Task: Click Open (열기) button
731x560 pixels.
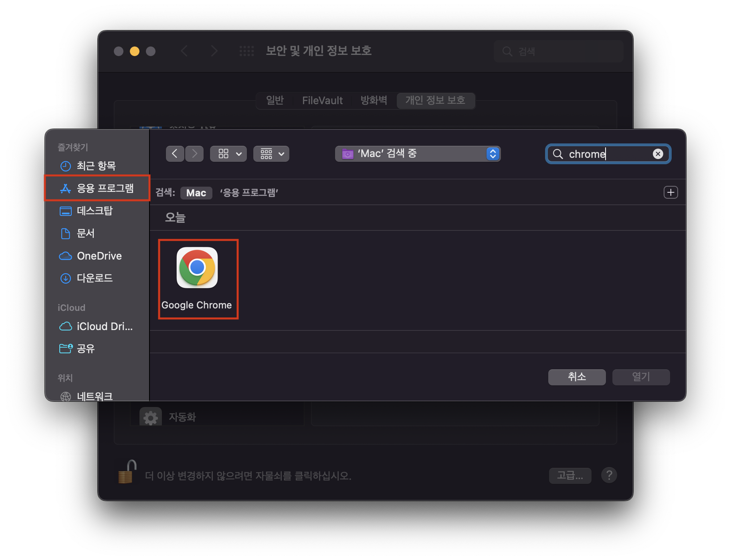Action: [x=641, y=377]
